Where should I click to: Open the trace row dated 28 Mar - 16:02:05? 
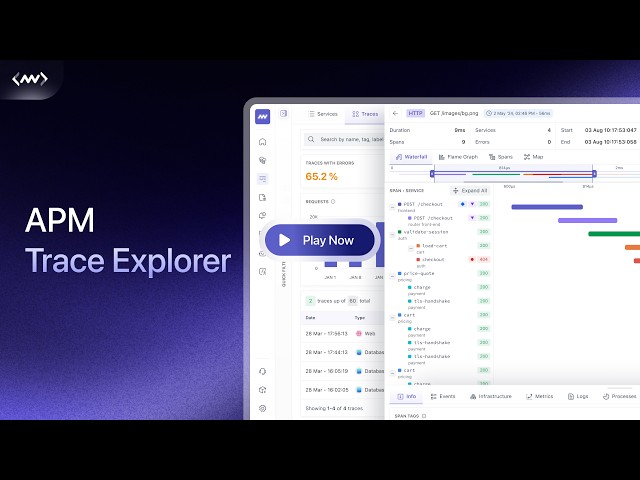(x=343, y=390)
